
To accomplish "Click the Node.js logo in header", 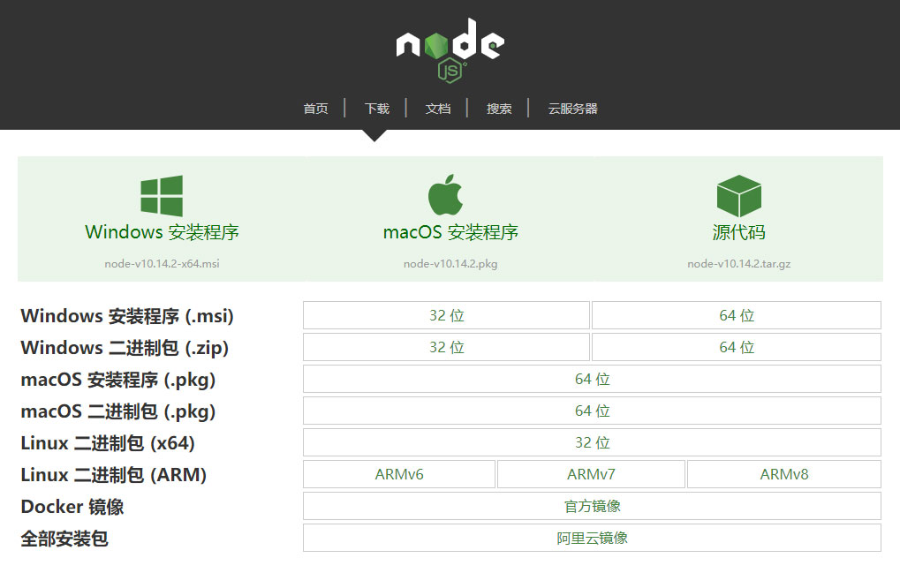I will coord(450,49).
